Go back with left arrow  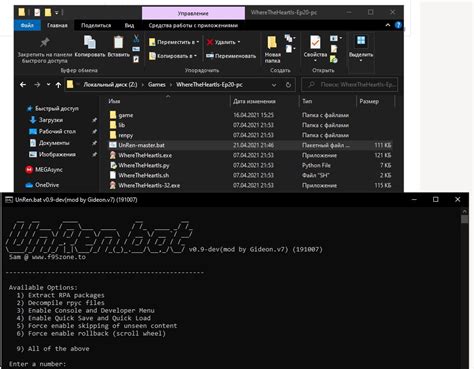(x=23, y=85)
